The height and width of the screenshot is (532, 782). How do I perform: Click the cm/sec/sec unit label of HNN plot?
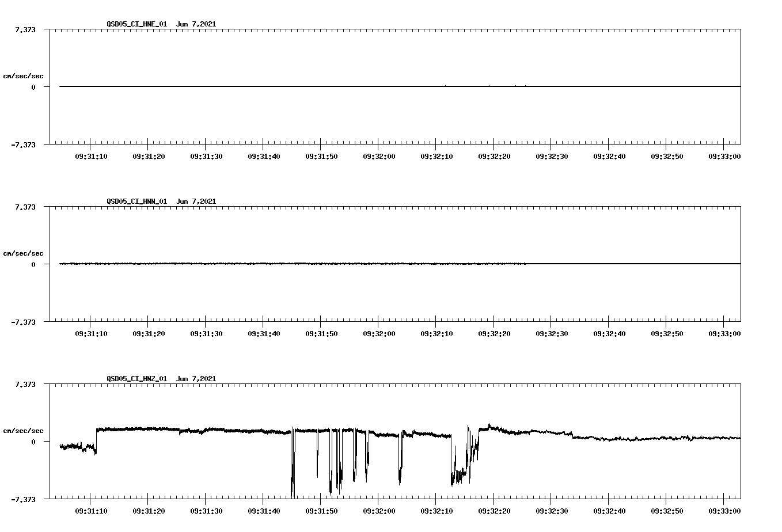[23, 253]
